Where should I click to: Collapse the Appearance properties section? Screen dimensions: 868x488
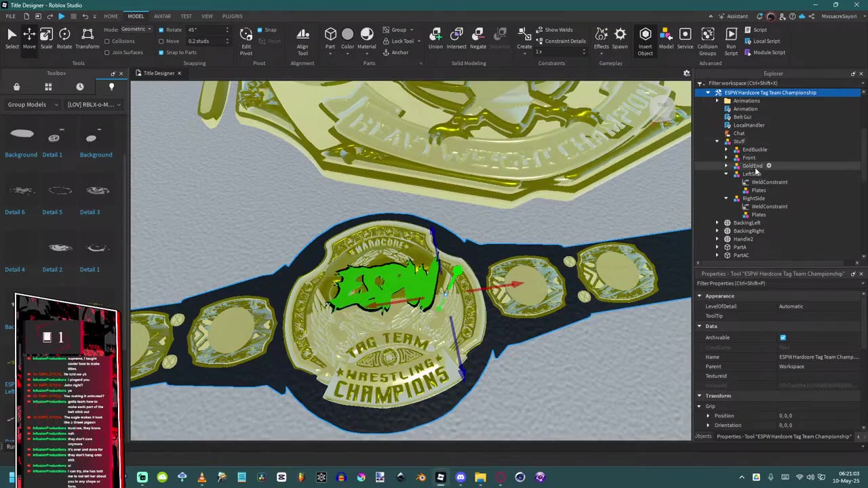click(x=700, y=296)
